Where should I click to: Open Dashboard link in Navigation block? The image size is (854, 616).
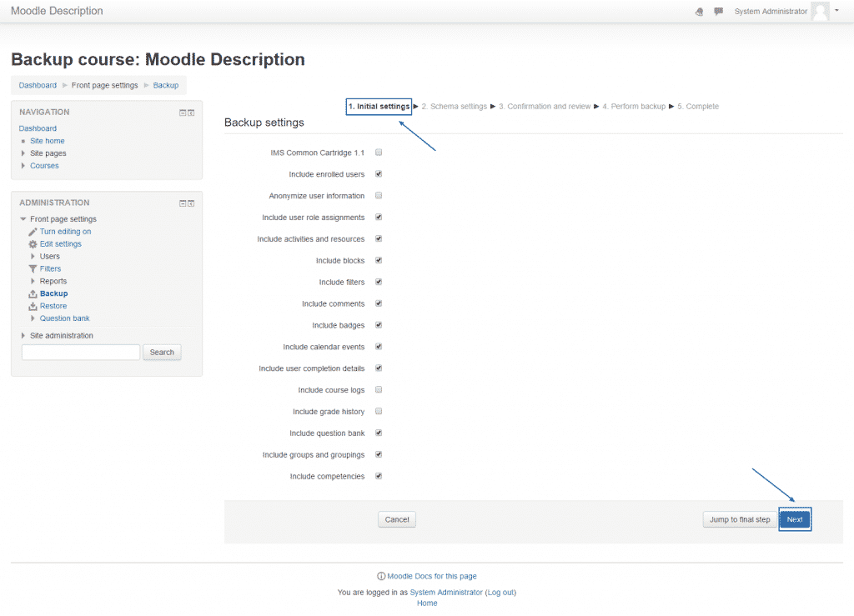coord(38,128)
